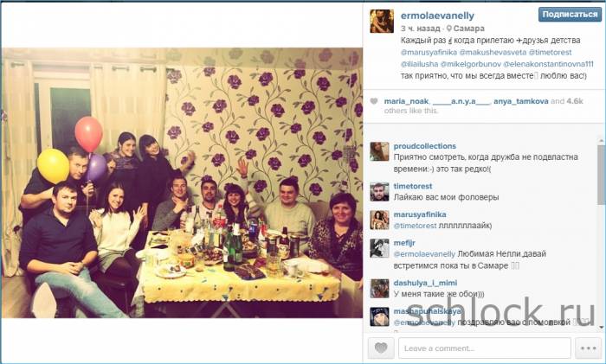The width and height of the screenshot is (606, 364).
Task: Open the @mikelgorbunov mention in the caption
Action: point(470,64)
